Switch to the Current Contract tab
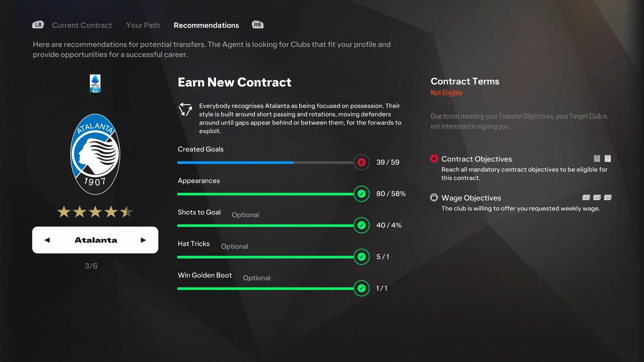The width and height of the screenshot is (644, 362). pos(82,25)
